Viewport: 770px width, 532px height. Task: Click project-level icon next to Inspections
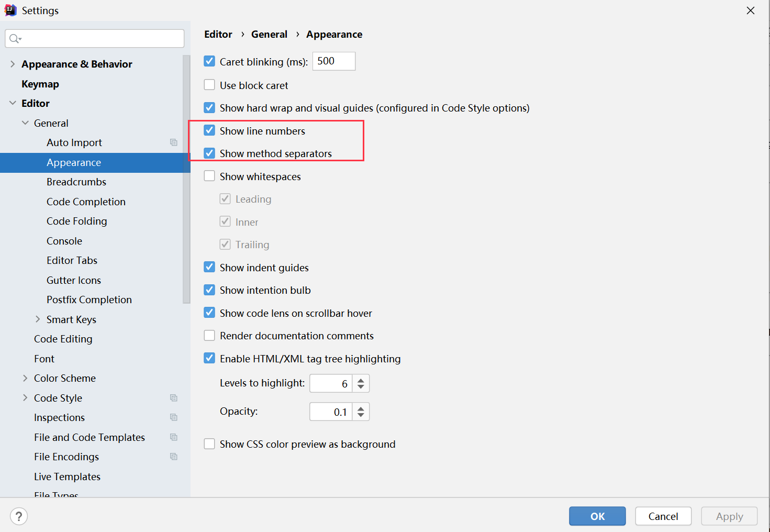pos(174,417)
